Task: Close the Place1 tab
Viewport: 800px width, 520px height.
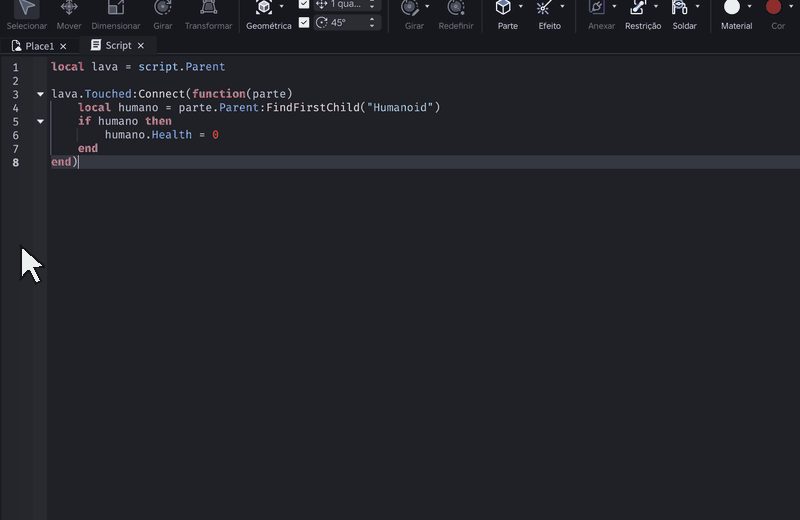Action: (x=63, y=46)
